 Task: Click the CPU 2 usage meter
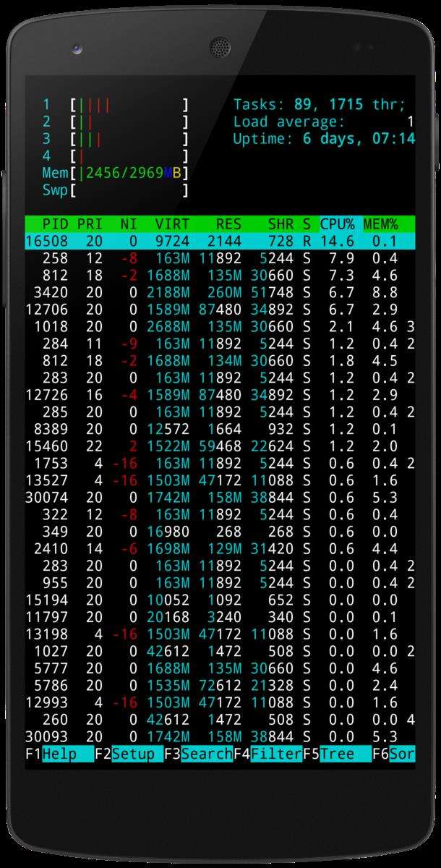point(116,122)
